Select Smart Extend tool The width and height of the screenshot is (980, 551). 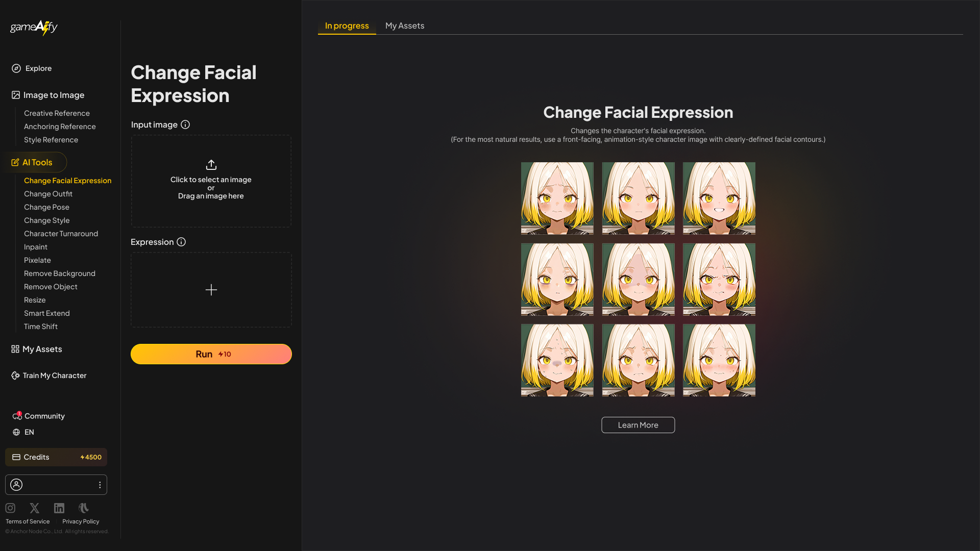[46, 313]
